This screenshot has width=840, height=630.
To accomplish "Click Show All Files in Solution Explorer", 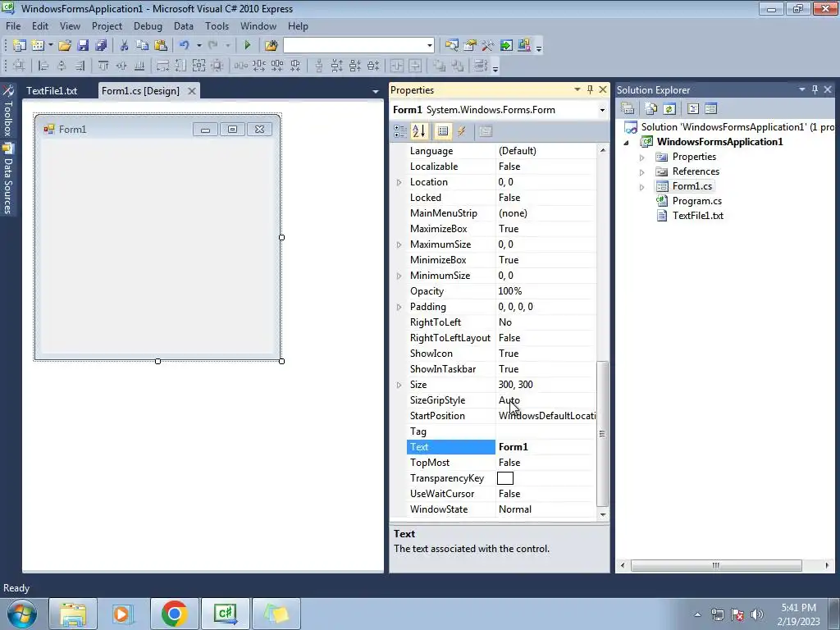I will (x=651, y=109).
